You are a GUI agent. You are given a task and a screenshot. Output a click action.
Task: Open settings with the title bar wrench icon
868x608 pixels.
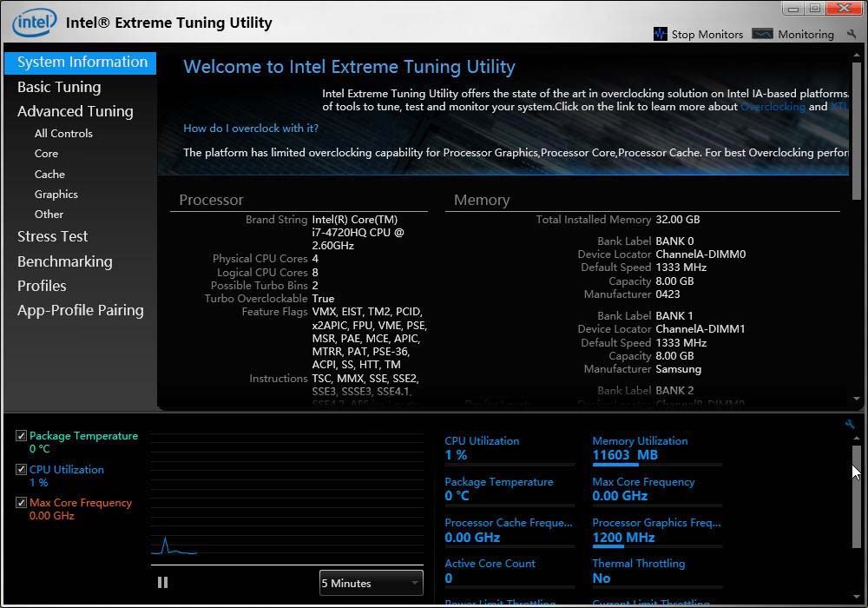coord(852,34)
